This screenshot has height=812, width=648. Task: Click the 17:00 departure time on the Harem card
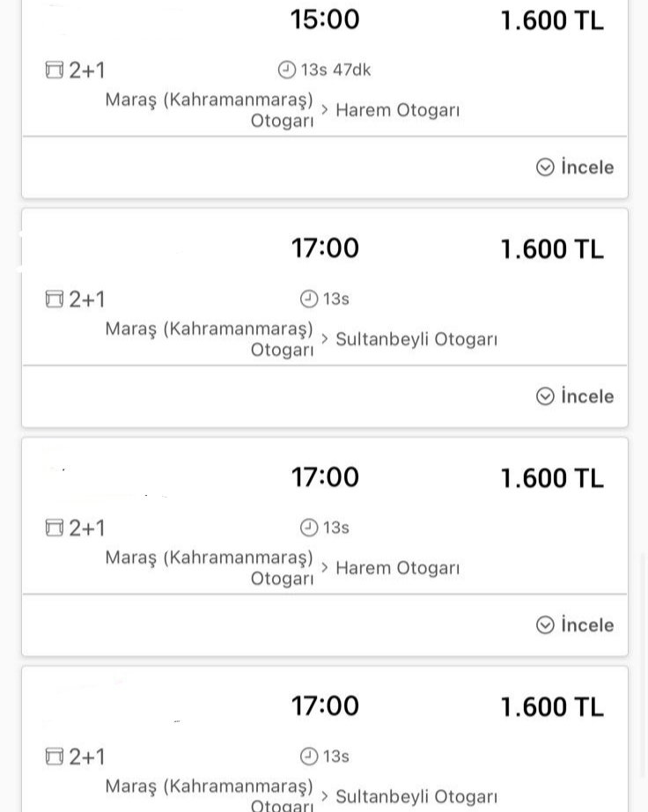pyautogui.click(x=325, y=477)
